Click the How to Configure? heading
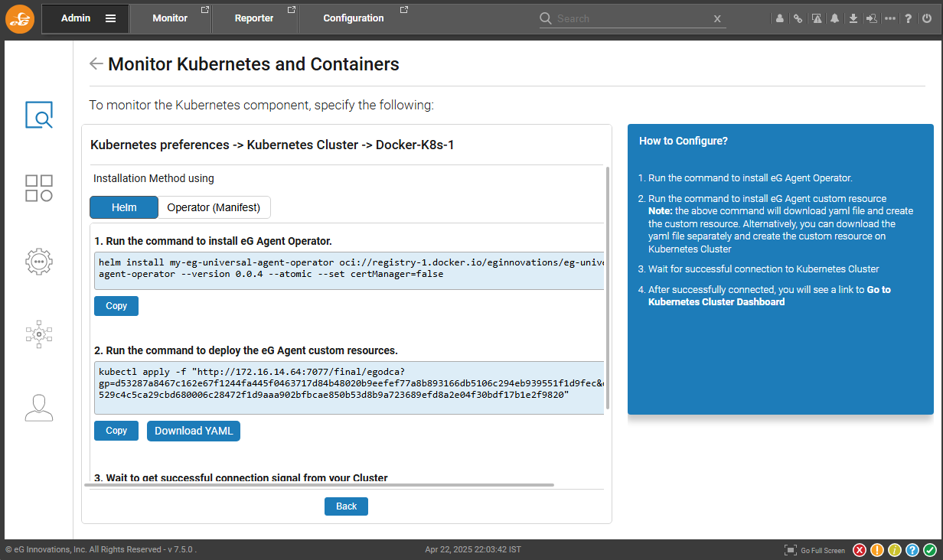Viewport: 943px width, 560px height. point(684,141)
